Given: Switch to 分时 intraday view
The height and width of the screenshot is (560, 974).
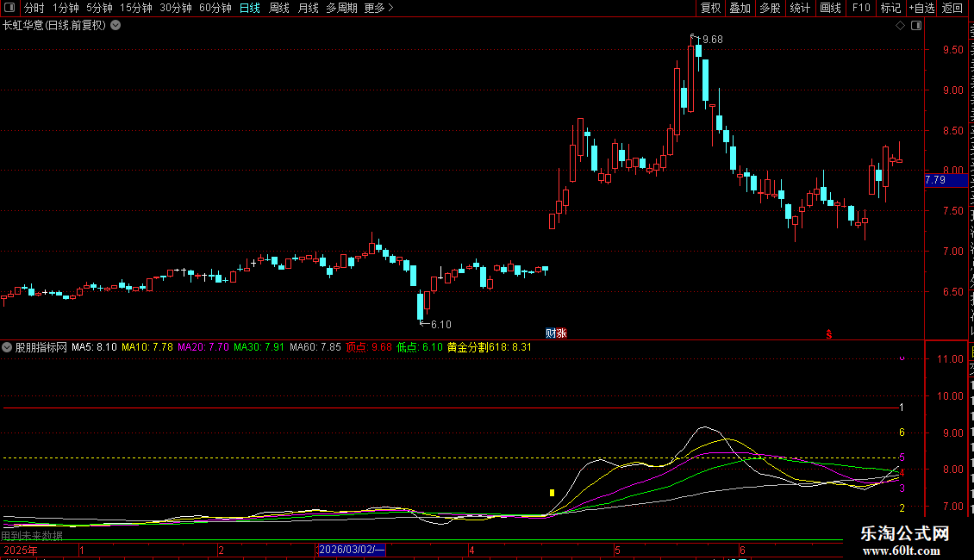Looking at the screenshot, I should tap(34, 8).
